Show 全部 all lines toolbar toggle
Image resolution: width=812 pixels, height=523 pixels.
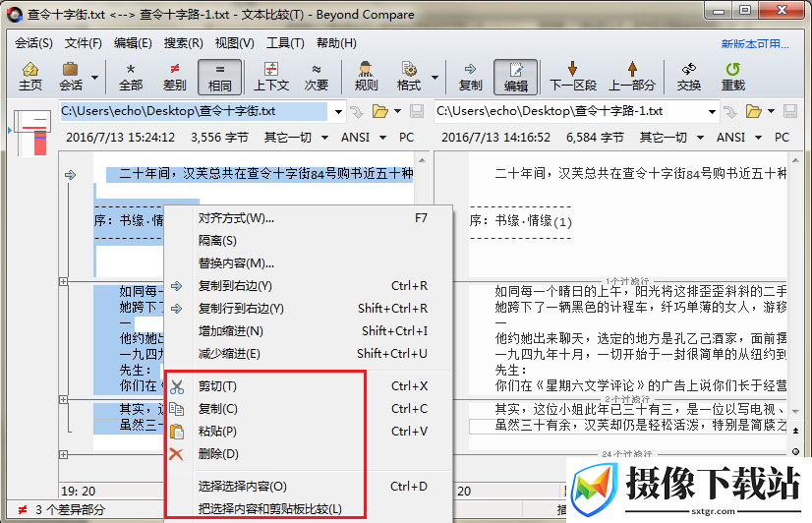131,77
